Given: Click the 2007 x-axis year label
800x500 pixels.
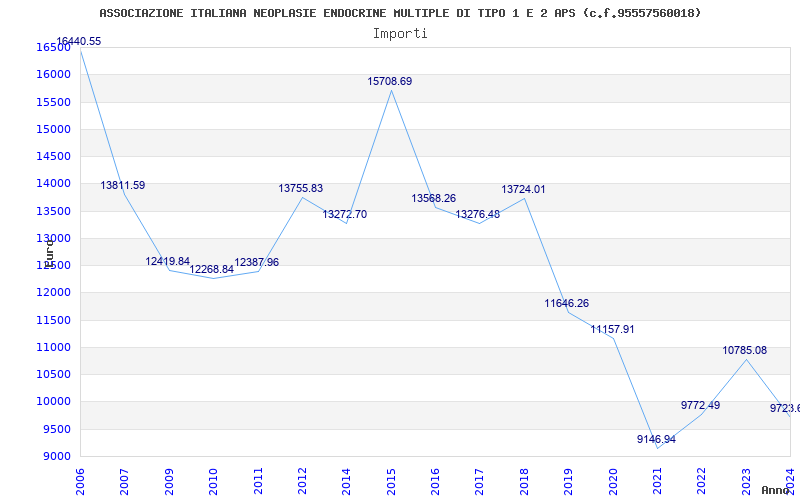Looking at the screenshot, I should (x=124, y=481).
